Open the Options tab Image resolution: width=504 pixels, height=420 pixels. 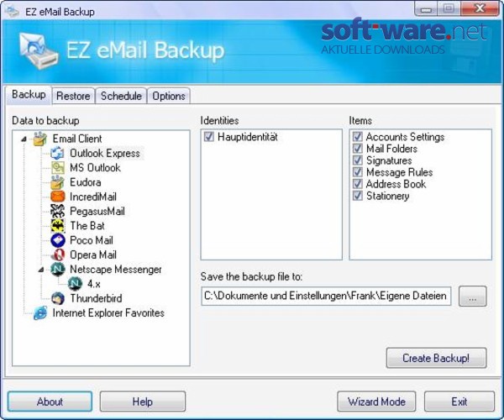[x=169, y=96]
